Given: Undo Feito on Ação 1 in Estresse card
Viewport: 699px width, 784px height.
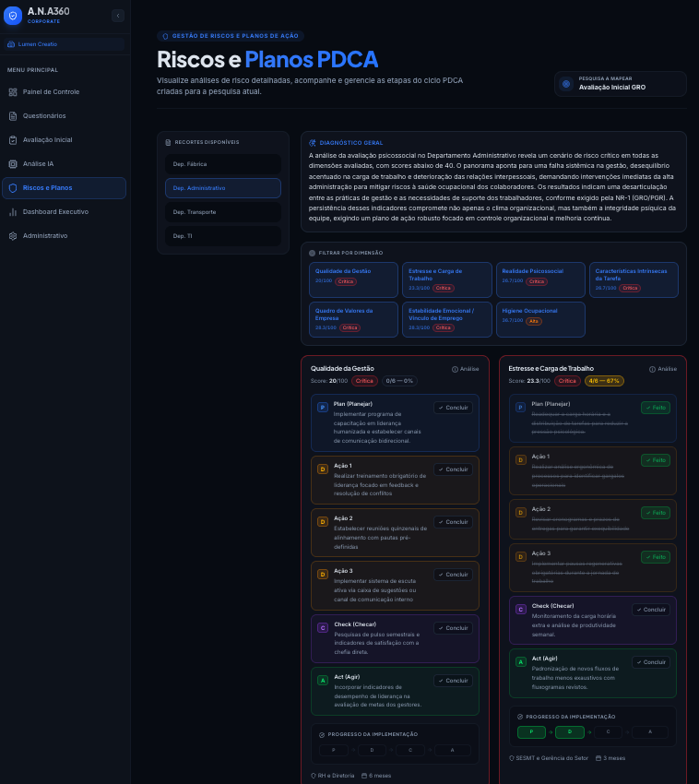Looking at the screenshot, I should pos(656,460).
